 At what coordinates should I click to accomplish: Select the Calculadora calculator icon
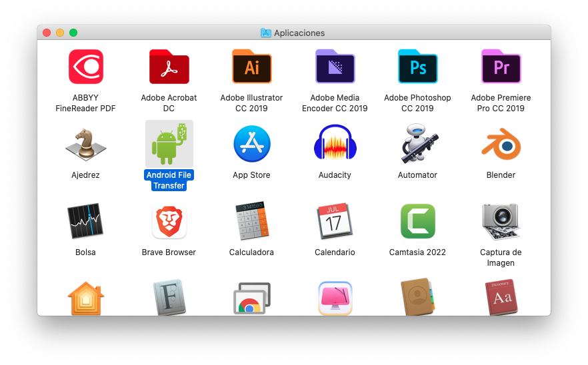[x=252, y=220]
